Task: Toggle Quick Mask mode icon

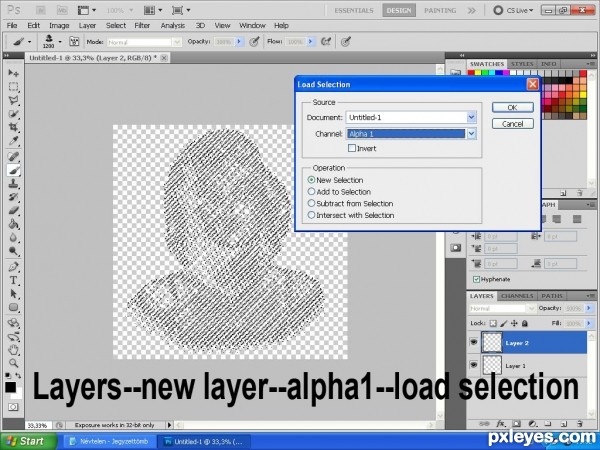Action: pos(13,407)
